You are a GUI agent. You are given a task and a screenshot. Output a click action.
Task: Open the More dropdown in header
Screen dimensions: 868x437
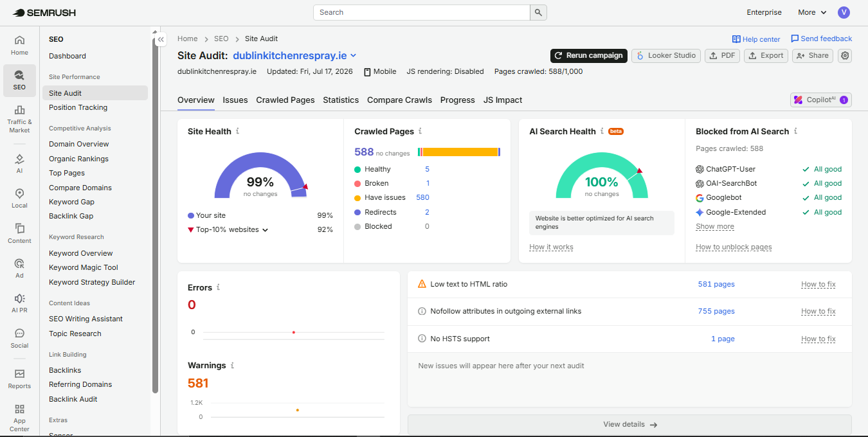coord(812,12)
